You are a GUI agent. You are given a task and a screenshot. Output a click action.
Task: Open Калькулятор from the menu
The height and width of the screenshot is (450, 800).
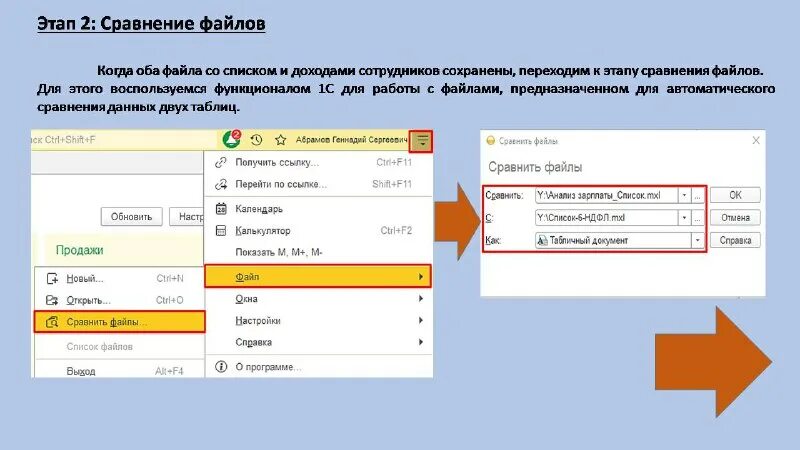click(318, 231)
